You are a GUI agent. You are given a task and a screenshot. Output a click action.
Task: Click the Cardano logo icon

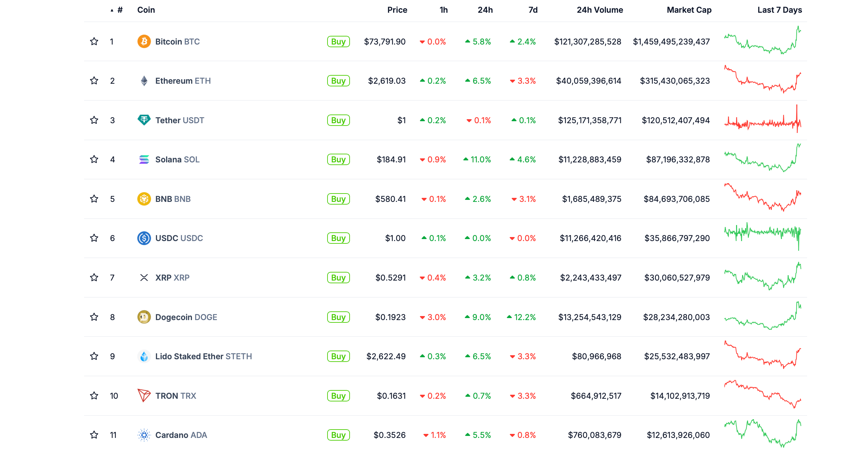[x=144, y=435]
